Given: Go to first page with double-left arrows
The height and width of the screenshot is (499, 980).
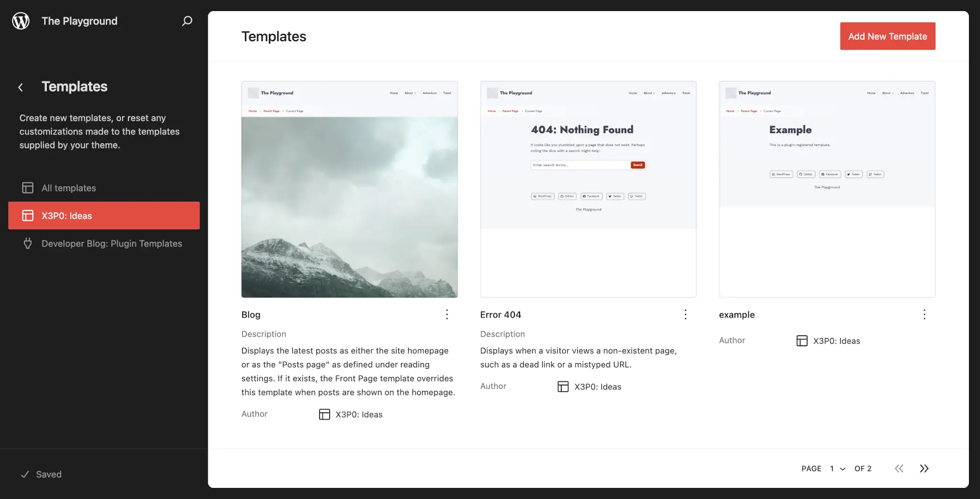Looking at the screenshot, I should 899,468.
